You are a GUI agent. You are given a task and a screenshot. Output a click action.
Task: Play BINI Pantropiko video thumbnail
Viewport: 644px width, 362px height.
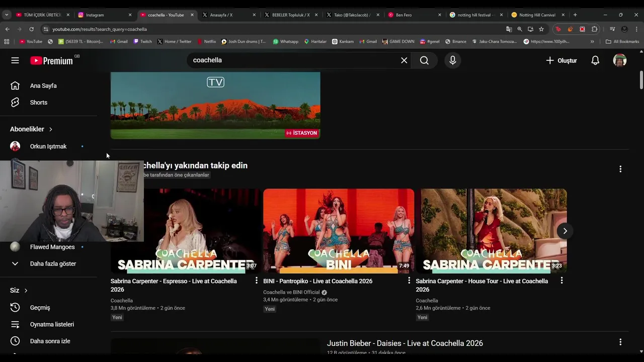click(x=339, y=231)
